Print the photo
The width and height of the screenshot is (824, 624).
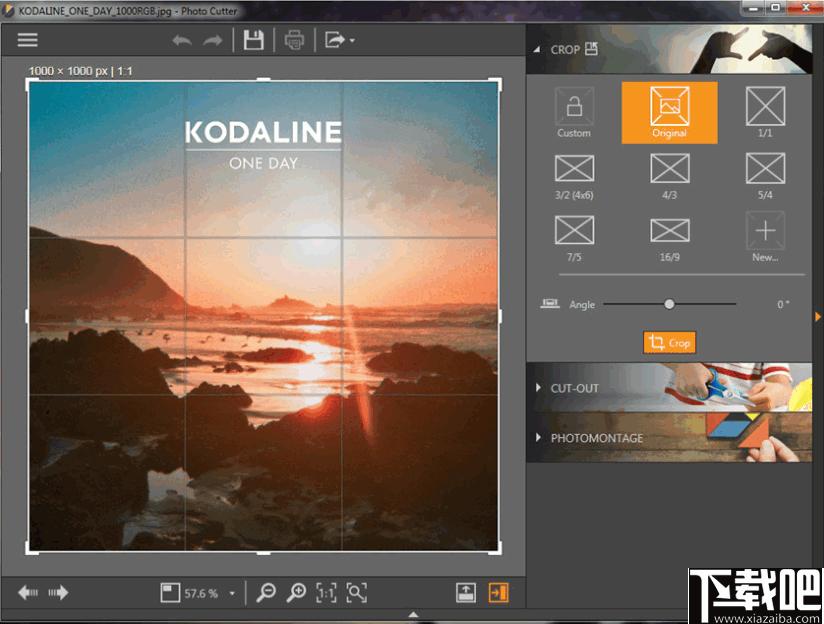[x=294, y=40]
